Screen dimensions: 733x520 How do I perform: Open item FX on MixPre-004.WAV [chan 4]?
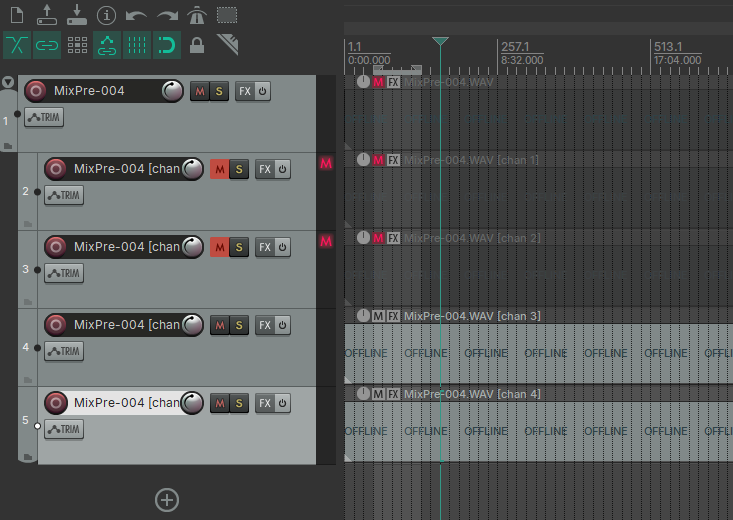point(393,394)
